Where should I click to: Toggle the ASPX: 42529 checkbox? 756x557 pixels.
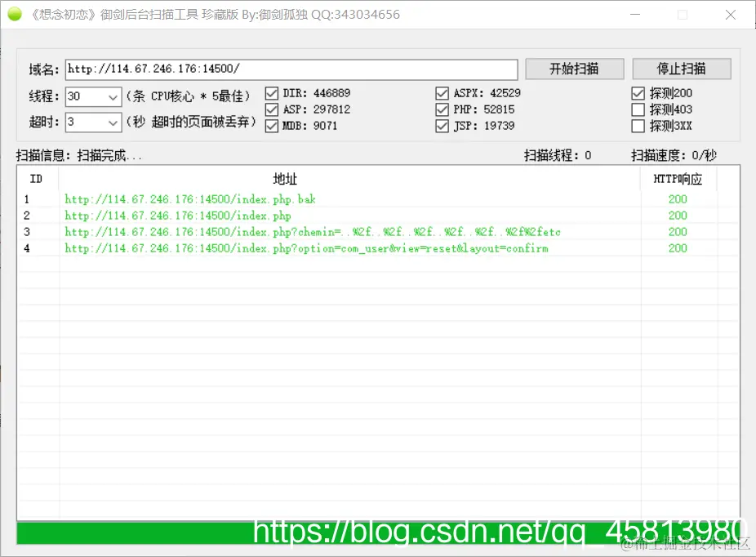tap(442, 93)
